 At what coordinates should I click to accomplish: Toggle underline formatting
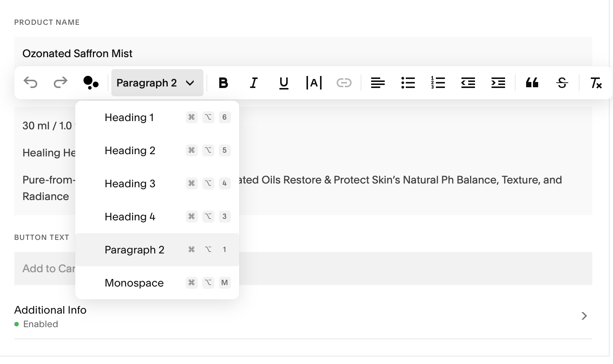point(284,83)
